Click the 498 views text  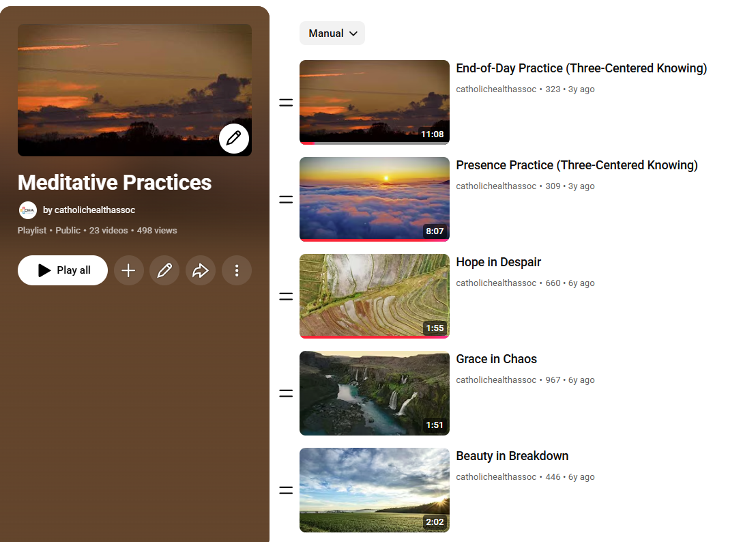(x=157, y=231)
